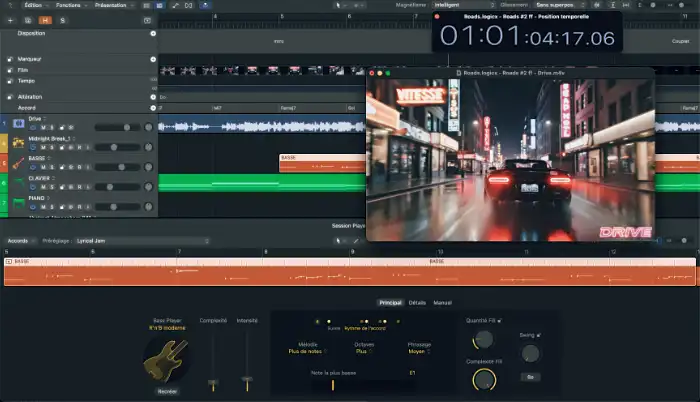Toggle the global S solo button
Viewport: 700px width, 402px height.
point(62,20)
